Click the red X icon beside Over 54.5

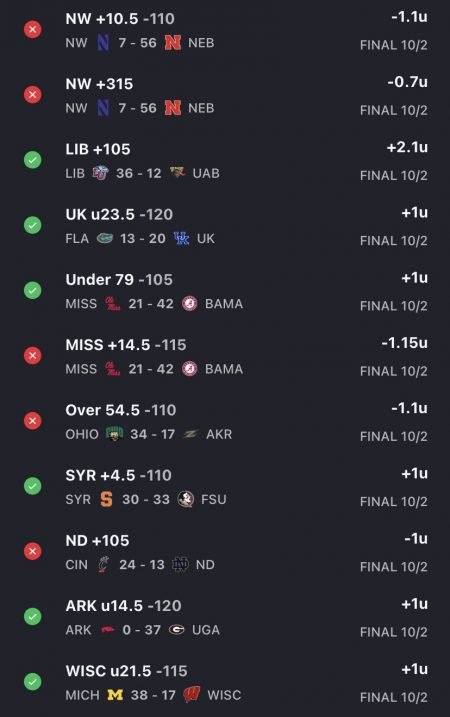32,421
